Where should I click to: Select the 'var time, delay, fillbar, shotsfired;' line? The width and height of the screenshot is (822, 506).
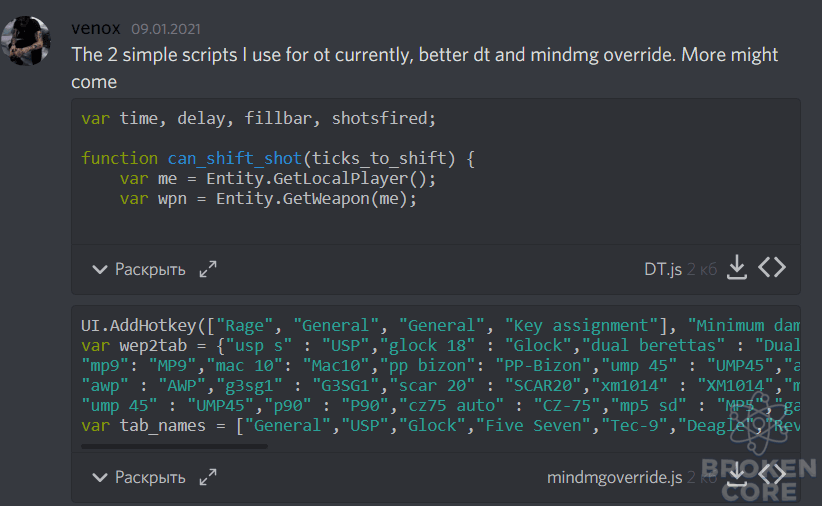[258, 118]
